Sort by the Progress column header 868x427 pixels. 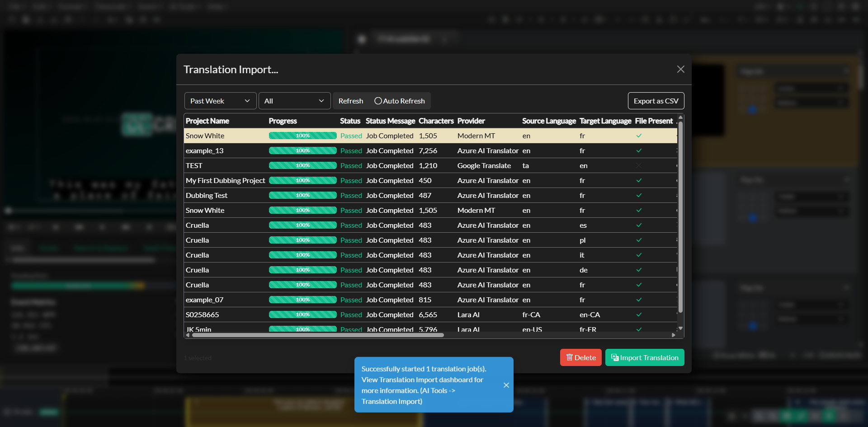click(283, 121)
